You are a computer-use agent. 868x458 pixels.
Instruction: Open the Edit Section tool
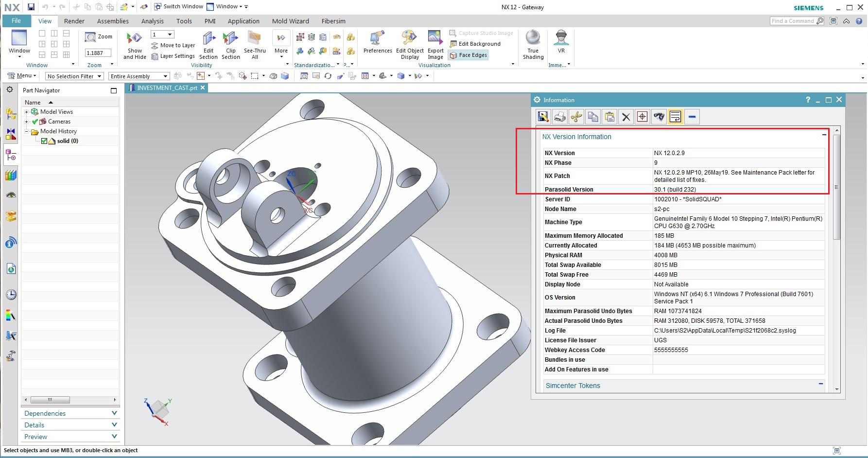click(208, 45)
